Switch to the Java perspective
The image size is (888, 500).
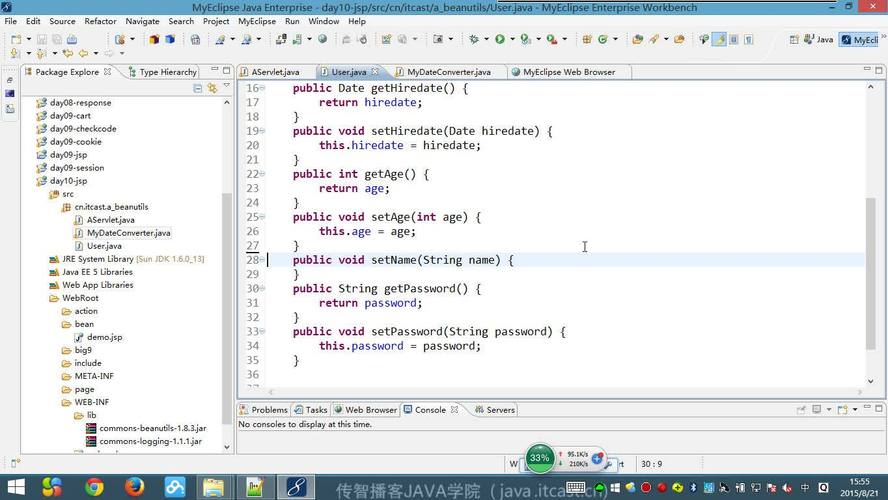(817, 40)
